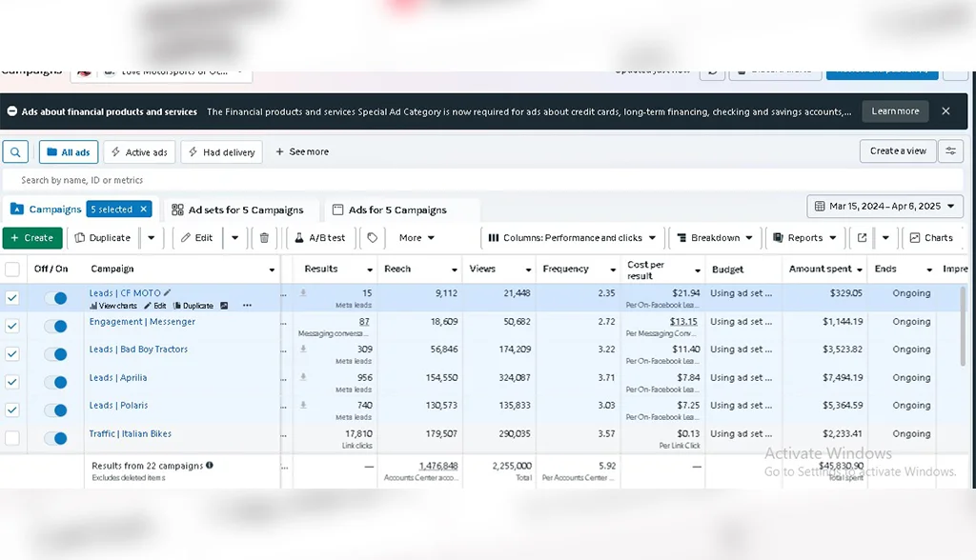Image resolution: width=976 pixels, height=560 pixels.
Task: Open the date range dropdown
Action: [885, 207]
